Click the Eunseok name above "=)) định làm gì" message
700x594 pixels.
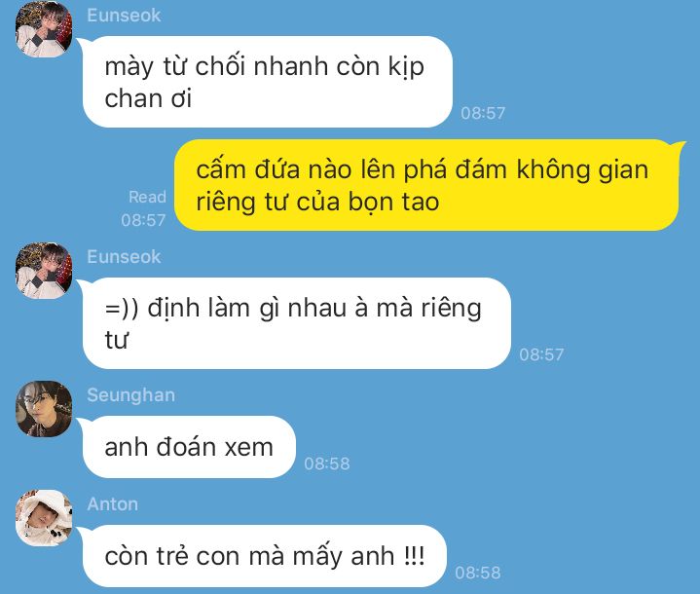tap(124, 257)
